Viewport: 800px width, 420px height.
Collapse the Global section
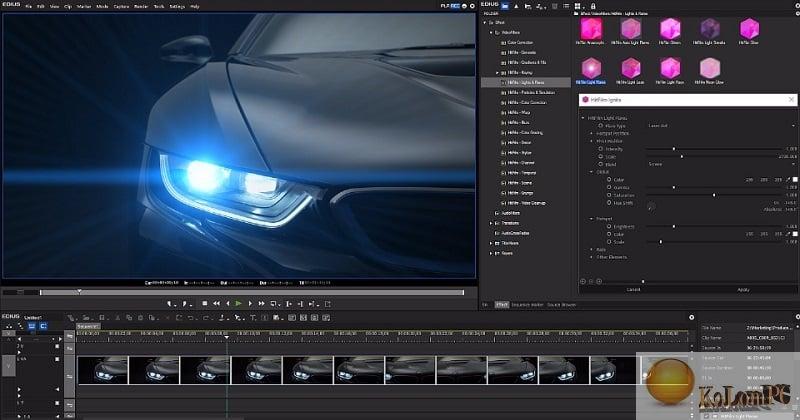[592, 172]
